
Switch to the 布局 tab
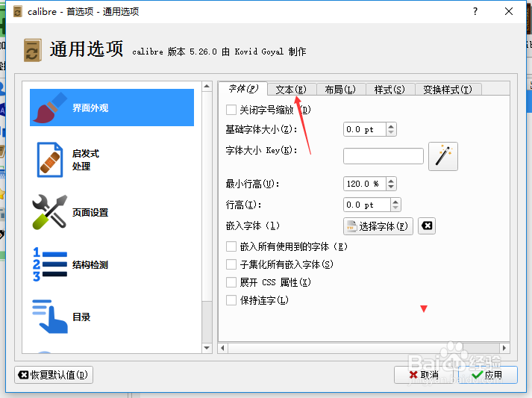pyautogui.click(x=341, y=90)
